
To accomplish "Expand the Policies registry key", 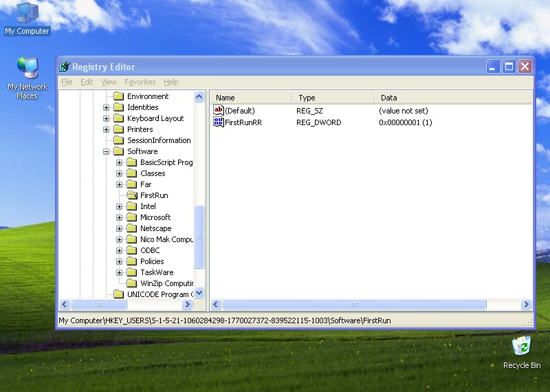I will [x=120, y=261].
